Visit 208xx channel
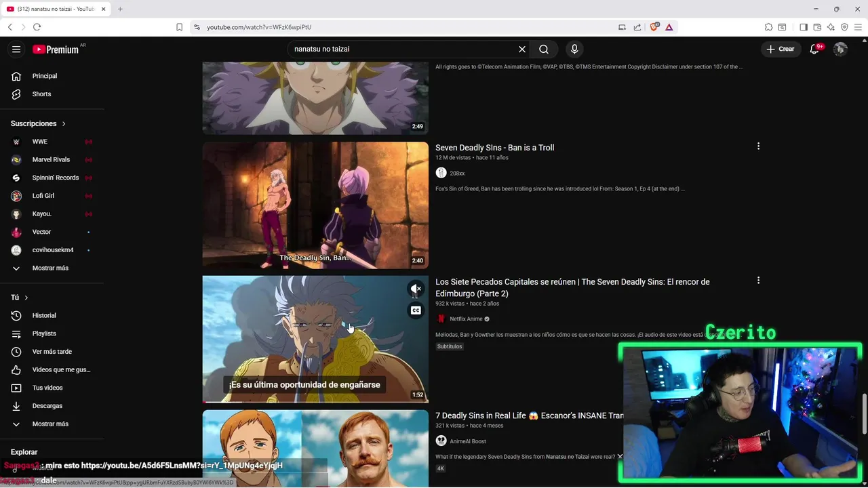The image size is (868, 488). 457,174
